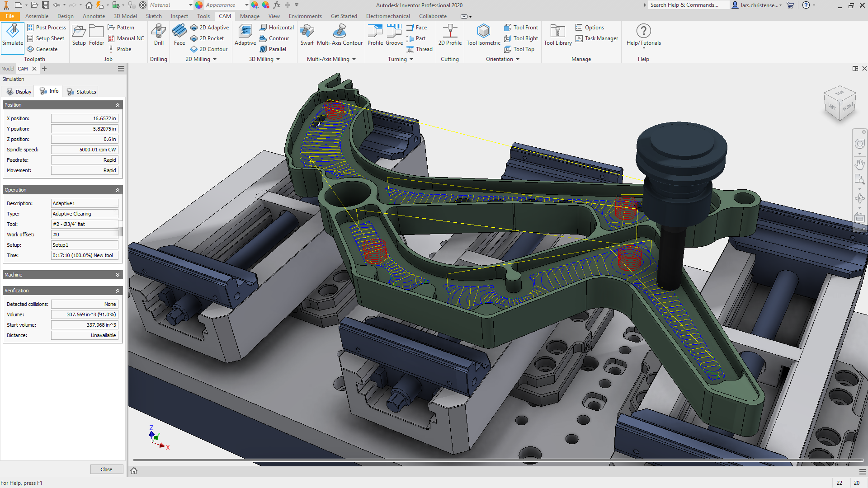Collapse the Verification panel
The image size is (868, 488).
pyautogui.click(x=118, y=290)
